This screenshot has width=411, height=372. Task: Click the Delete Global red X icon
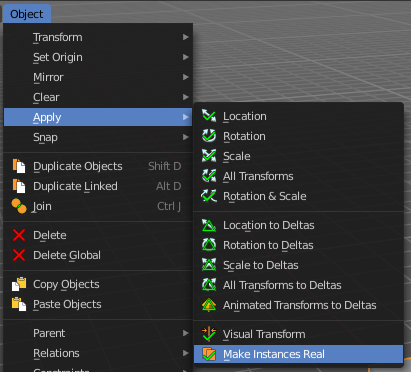19,255
